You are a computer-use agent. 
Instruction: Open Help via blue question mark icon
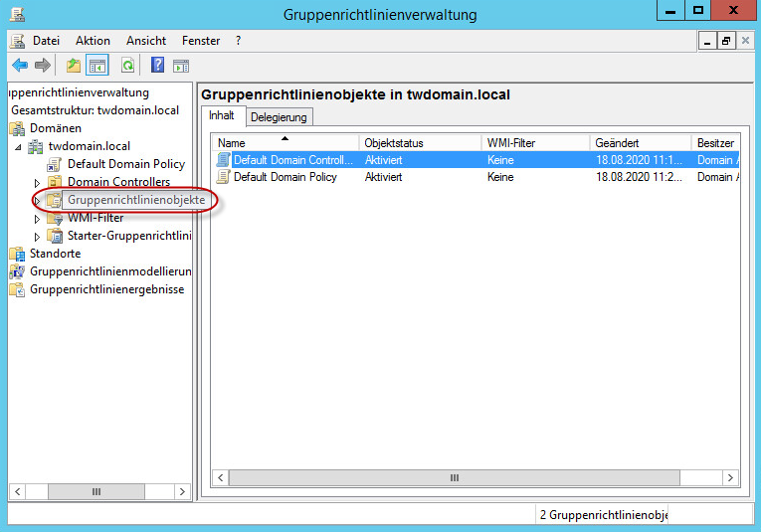click(x=157, y=65)
